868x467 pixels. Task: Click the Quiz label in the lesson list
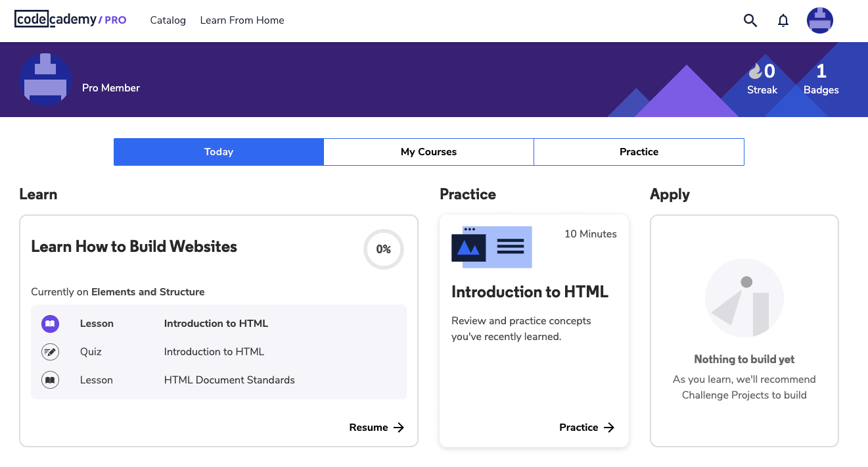click(x=91, y=352)
